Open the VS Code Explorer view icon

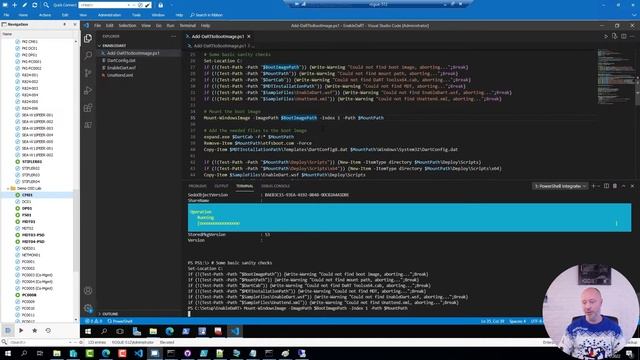(88, 38)
